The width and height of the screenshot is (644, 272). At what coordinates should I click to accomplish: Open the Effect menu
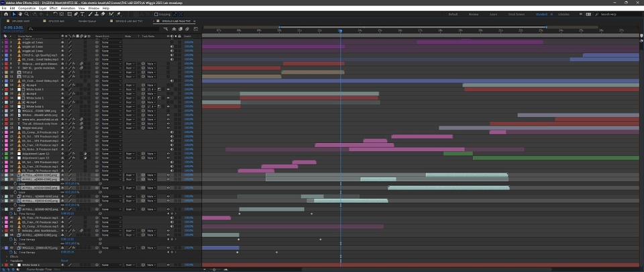pyautogui.click(x=54, y=8)
